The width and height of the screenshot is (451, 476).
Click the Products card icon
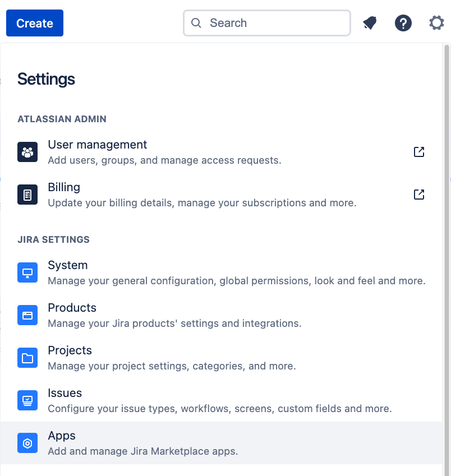pos(27,315)
